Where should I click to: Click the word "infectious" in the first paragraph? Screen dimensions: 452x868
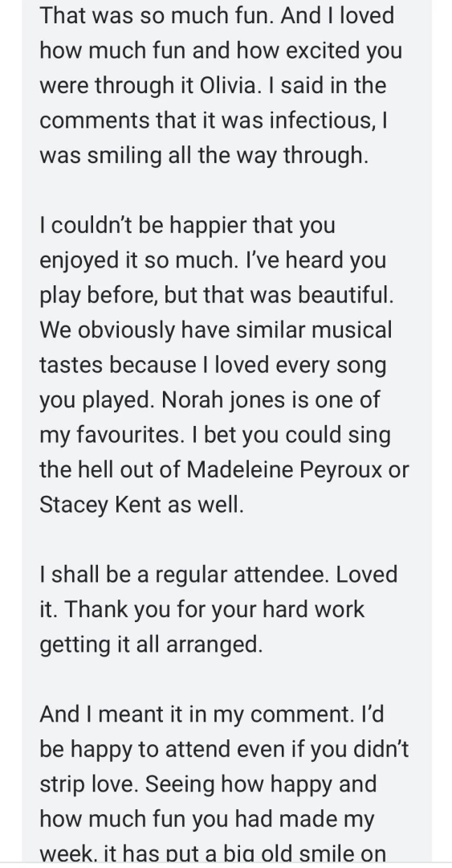[322, 120]
